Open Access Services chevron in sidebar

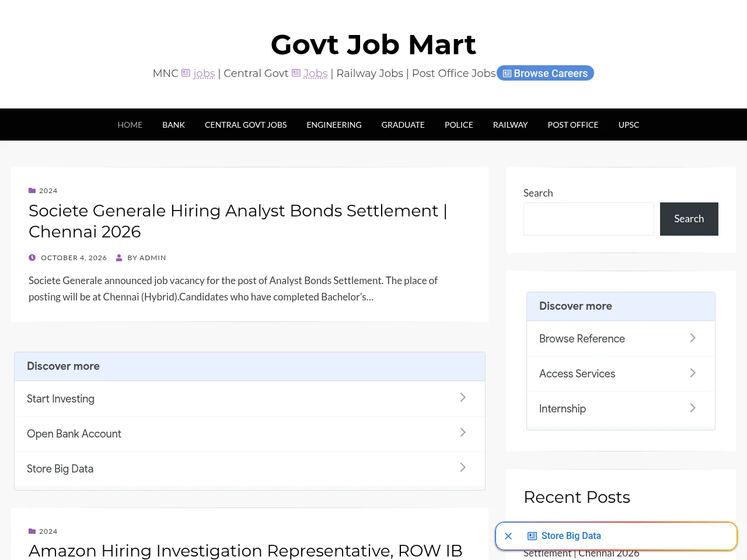point(693,373)
